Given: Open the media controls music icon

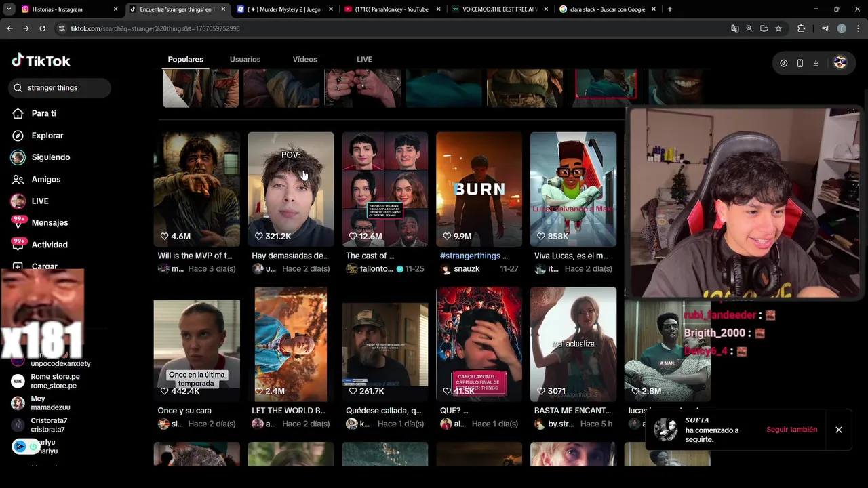Looking at the screenshot, I should click(x=825, y=28).
